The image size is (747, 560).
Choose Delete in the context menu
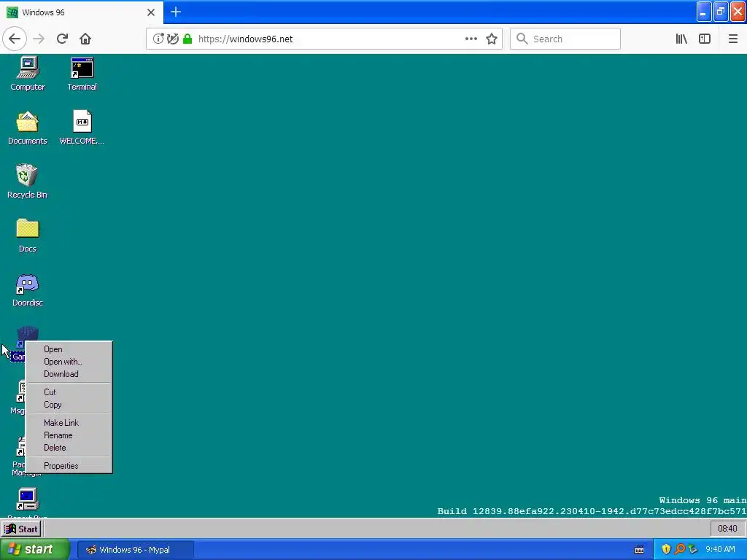pos(69,447)
